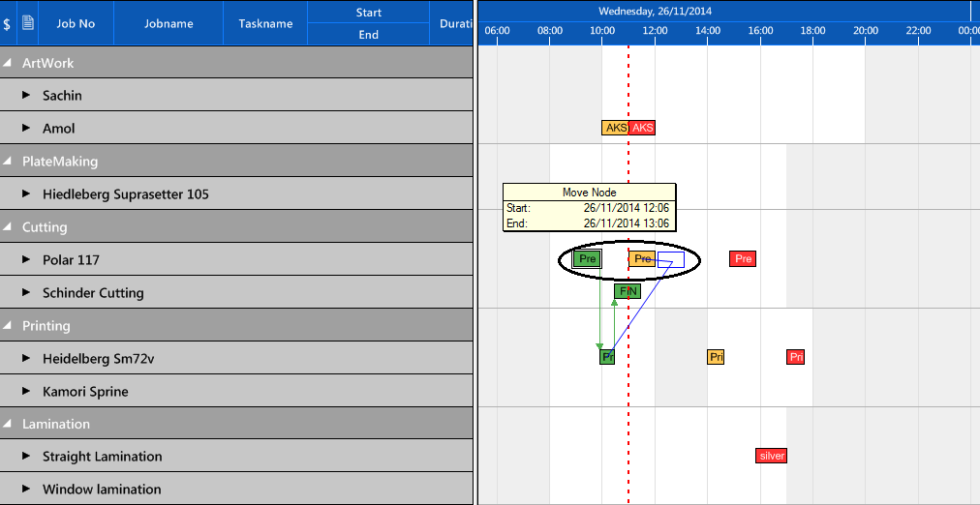Screen dimensions: 980x505
Task: Click the Wednesday, 26/11/2014 date header
Action: pos(655,12)
